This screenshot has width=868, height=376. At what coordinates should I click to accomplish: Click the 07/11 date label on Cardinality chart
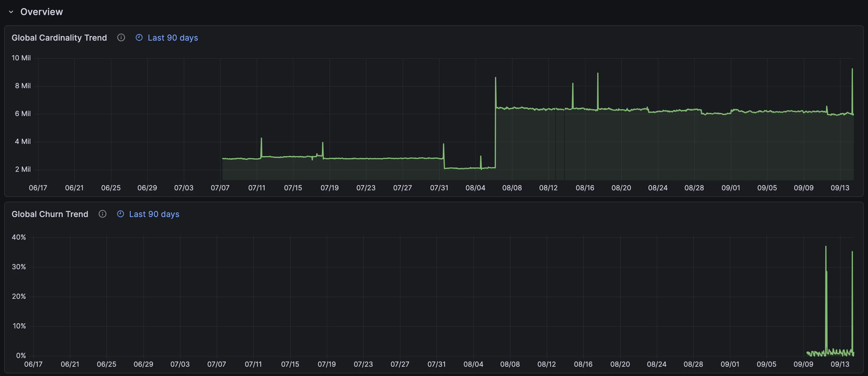[257, 188]
